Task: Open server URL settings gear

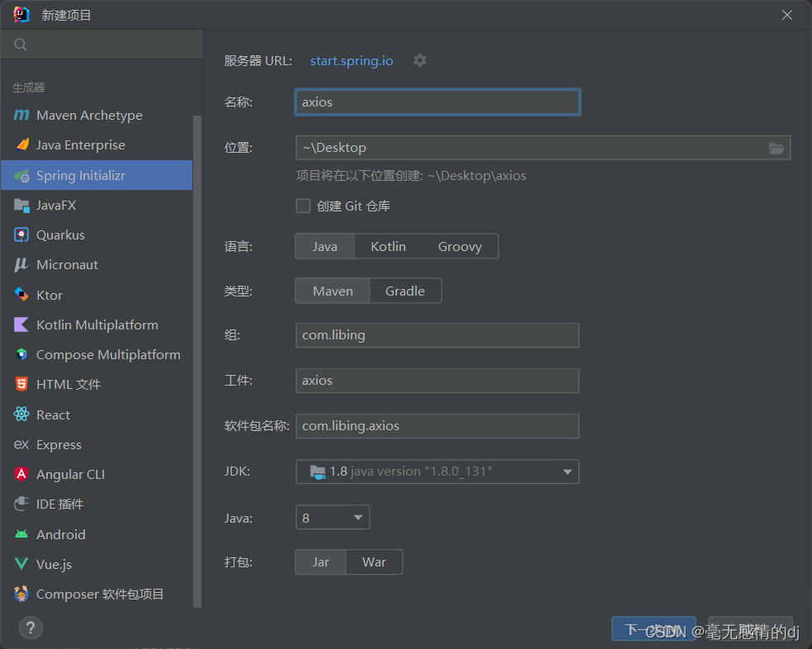Action: click(420, 60)
